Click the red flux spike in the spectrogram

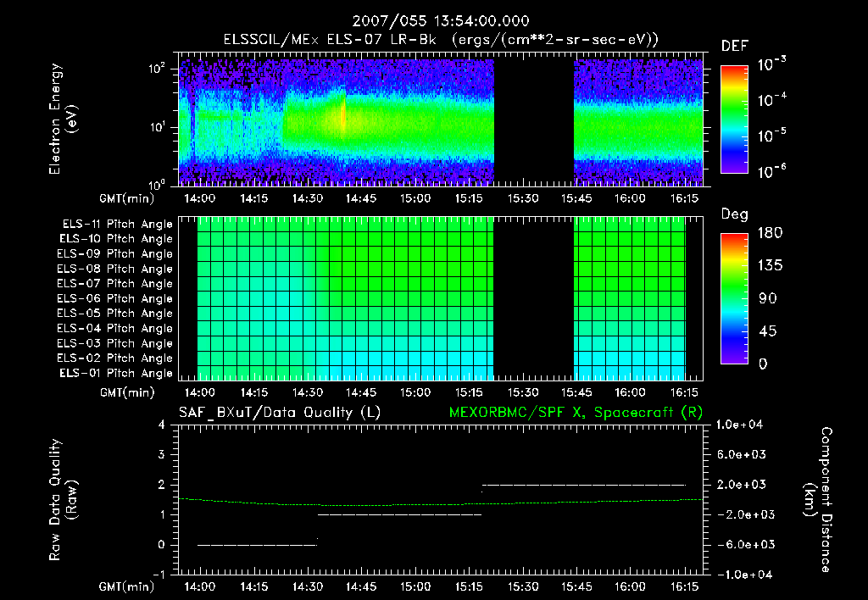tap(342, 117)
